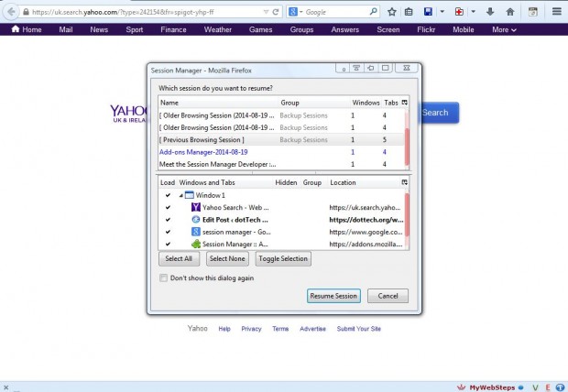Enable Don't show this dialog again
The image size is (568, 392).
[163, 278]
